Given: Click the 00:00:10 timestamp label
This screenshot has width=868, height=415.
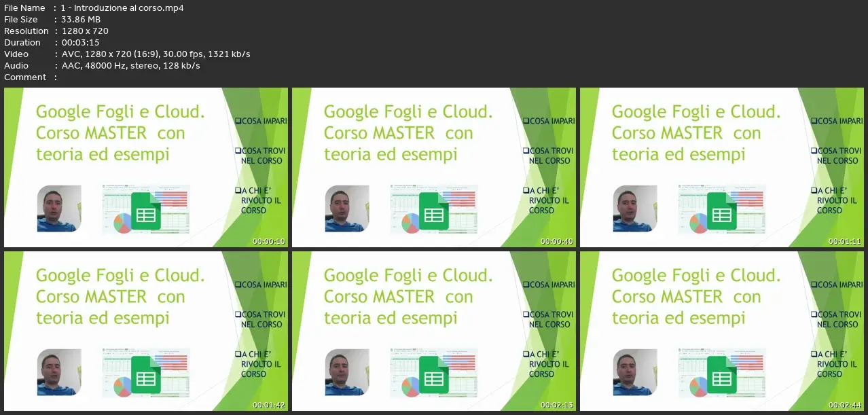Looking at the screenshot, I should point(269,242).
